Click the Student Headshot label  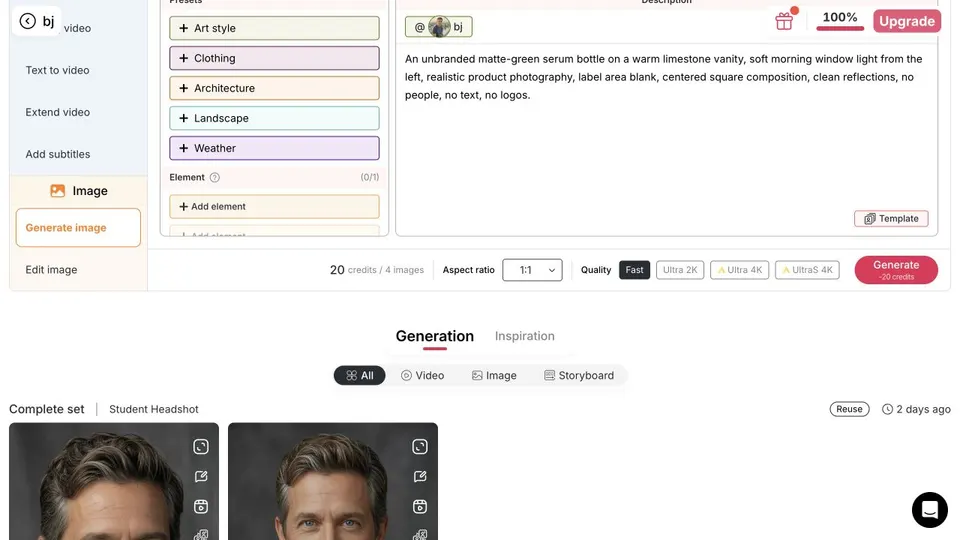(154, 410)
